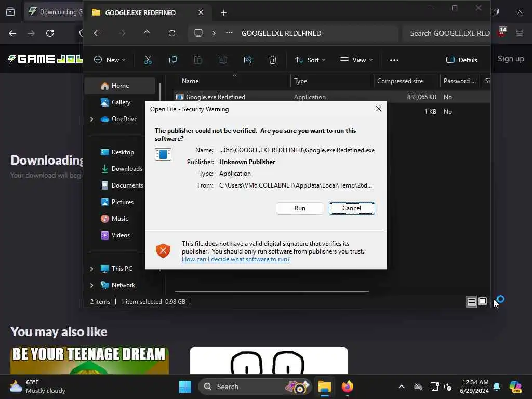Click the Delete trash icon in Explorer toolbar
This screenshot has height=399, width=532.
click(272, 60)
